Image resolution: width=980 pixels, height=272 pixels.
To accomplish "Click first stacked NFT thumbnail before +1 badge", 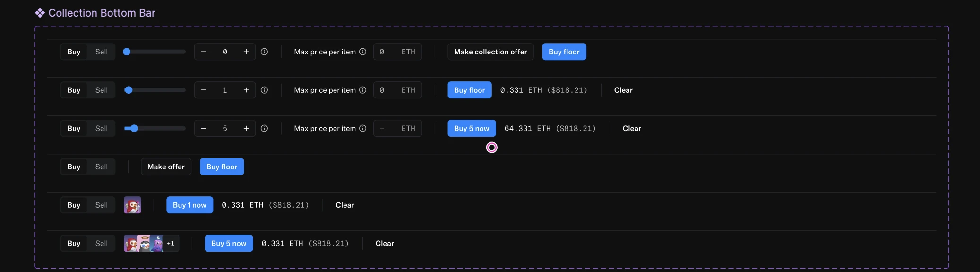I will click(x=130, y=244).
